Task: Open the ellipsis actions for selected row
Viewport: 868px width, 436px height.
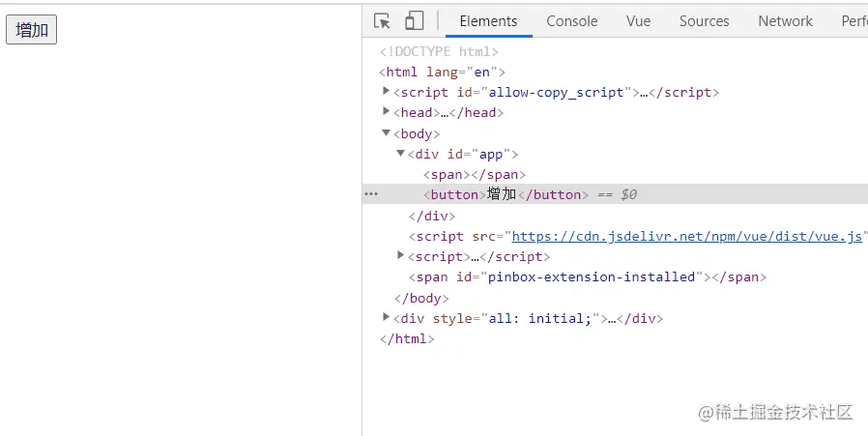Action: click(x=371, y=194)
